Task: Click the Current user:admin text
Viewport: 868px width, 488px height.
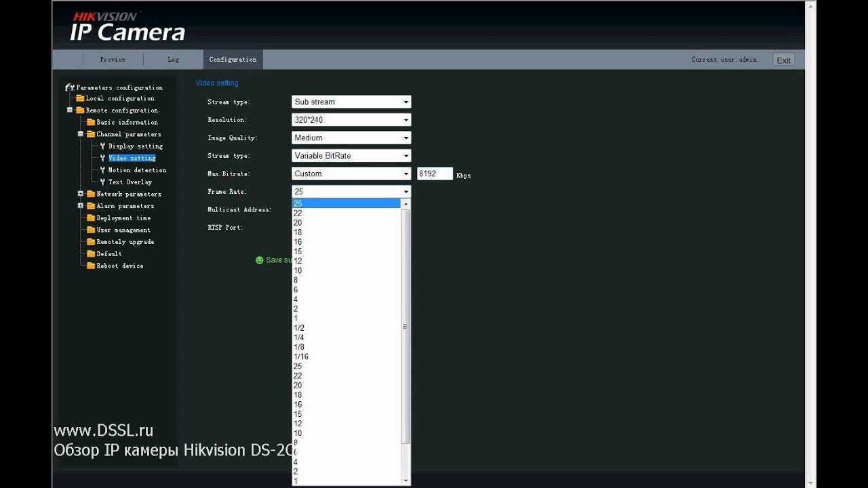Action: point(724,60)
